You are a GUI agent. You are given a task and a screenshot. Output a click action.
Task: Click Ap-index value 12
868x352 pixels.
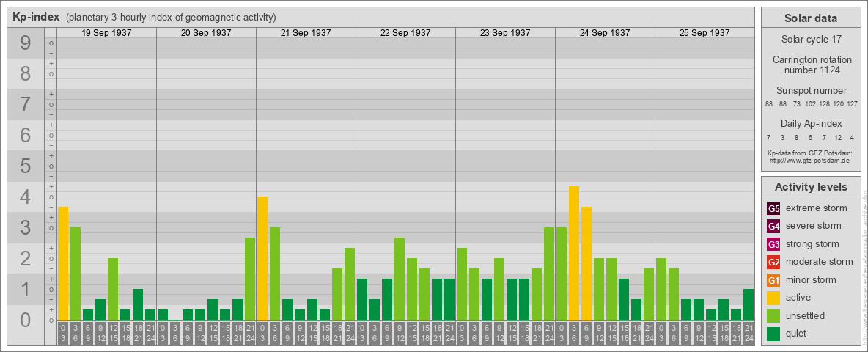(x=838, y=137)
